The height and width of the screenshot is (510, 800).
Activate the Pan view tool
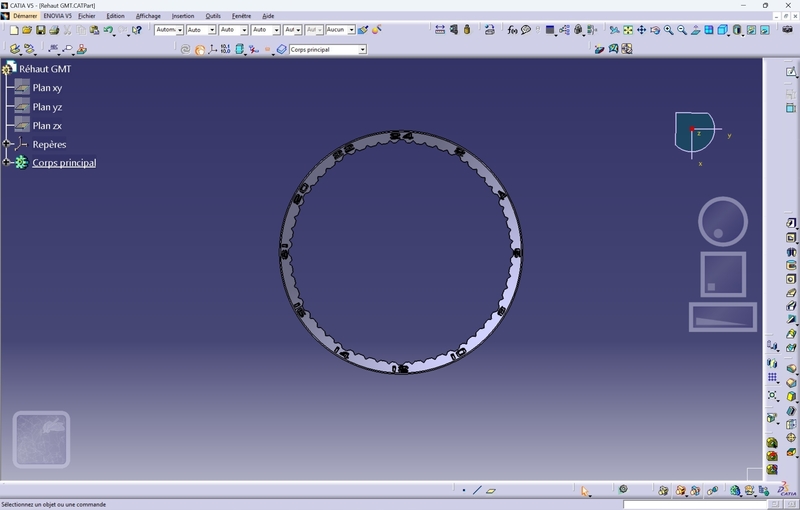coord(641,30)
